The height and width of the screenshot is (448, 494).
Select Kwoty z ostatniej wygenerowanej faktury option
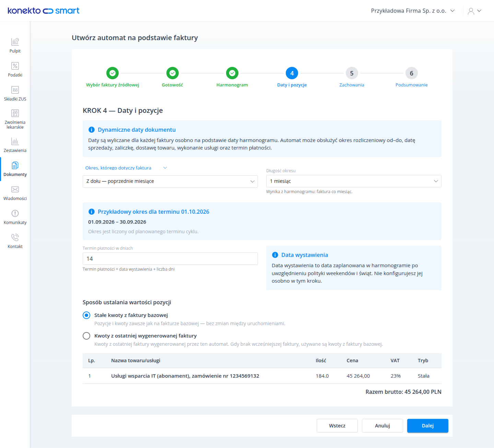coord(86,336)
